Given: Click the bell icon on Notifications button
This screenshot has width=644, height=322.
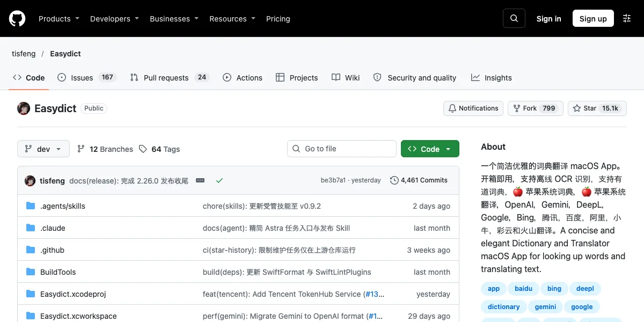Looking at the screenshot, I should (x=452, y=108).
